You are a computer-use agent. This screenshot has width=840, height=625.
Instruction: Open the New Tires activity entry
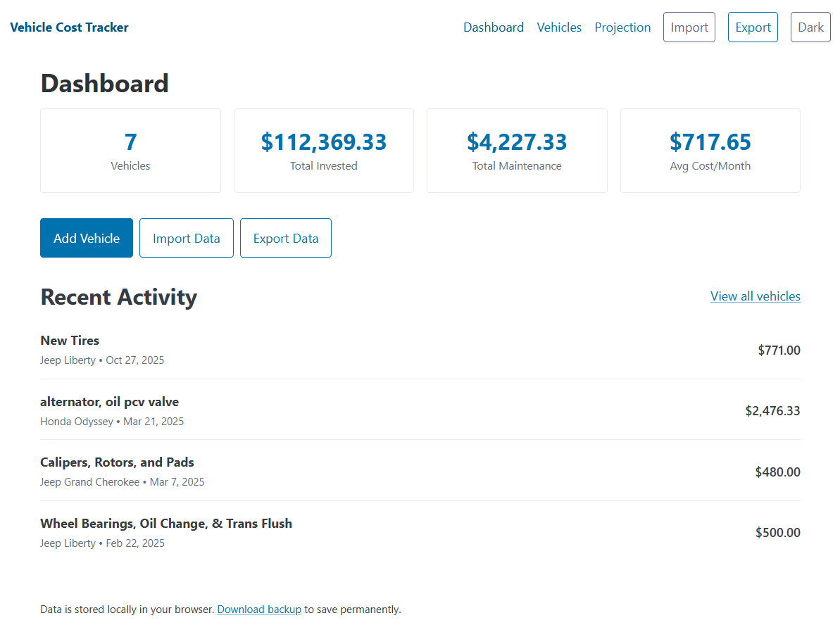point(70,340)
